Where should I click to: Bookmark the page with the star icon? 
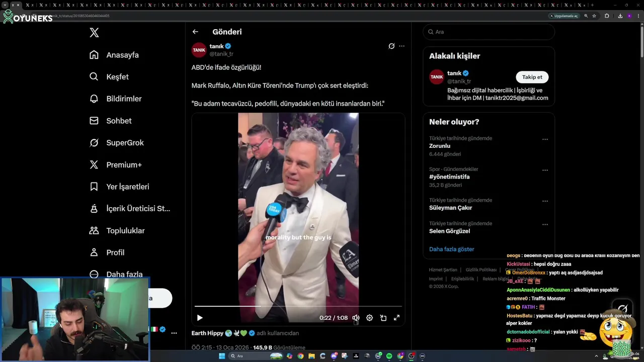(594, 16)
